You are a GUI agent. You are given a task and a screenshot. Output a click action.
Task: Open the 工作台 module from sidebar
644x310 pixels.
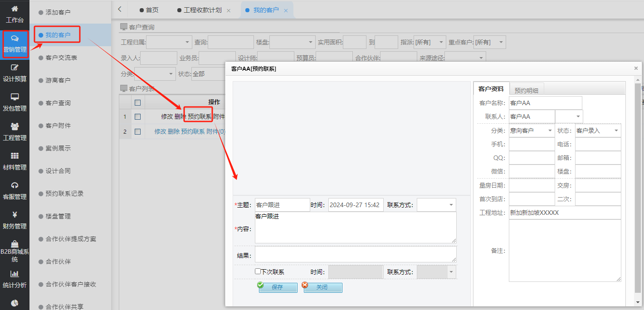15,14
